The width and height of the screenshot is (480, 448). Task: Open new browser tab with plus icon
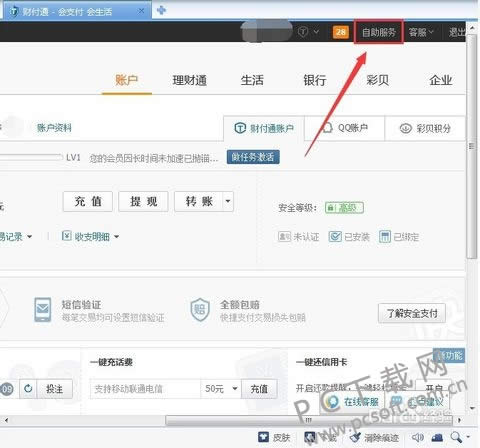(x=161, y=10)
